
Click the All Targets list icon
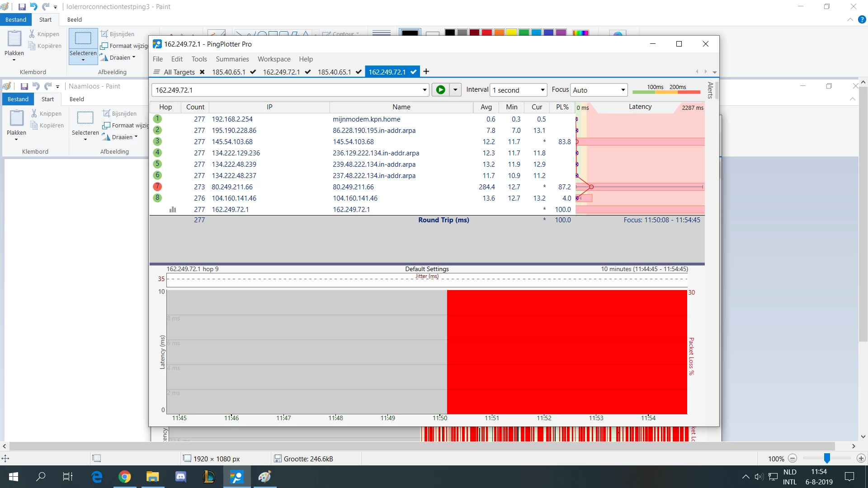pyautogui.click(x=157, y=72)
